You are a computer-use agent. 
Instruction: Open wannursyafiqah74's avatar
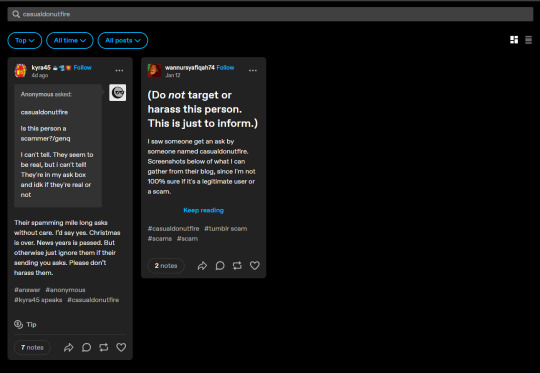[x=154, y=71]
